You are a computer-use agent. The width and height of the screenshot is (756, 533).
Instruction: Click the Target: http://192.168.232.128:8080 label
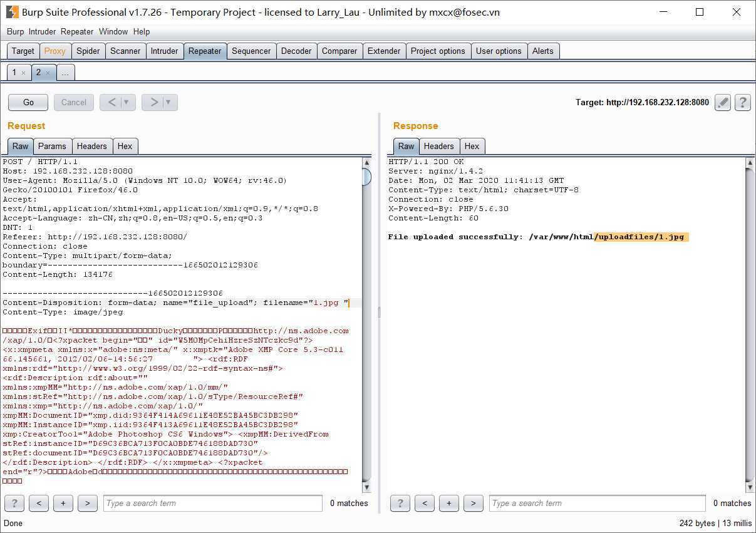[x=642, y=102]
